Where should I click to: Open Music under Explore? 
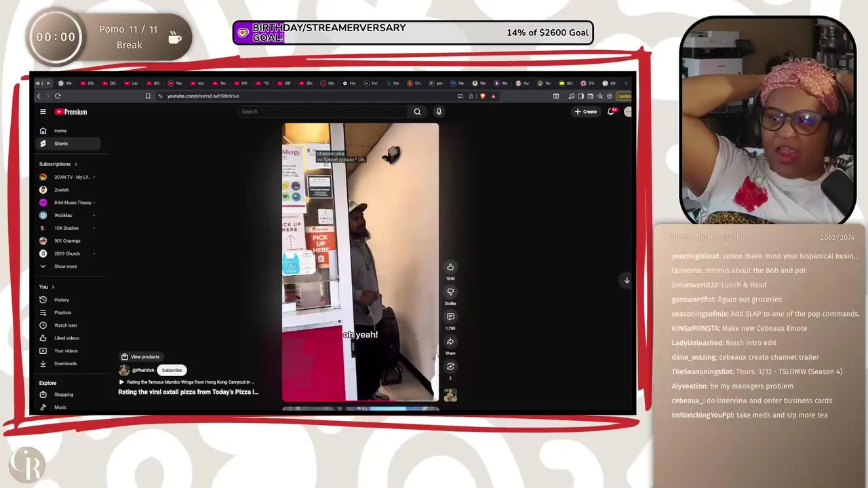click(x=69, y=407)
